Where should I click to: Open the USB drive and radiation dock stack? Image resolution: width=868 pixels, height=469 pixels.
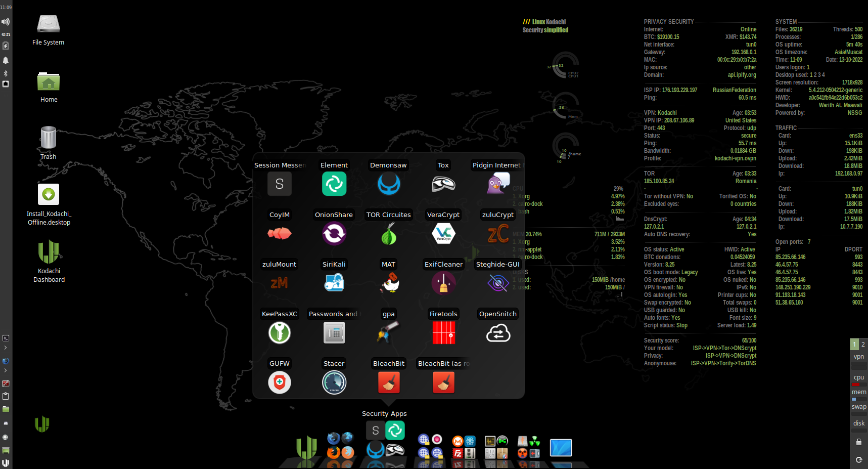[x=529, y=447]
